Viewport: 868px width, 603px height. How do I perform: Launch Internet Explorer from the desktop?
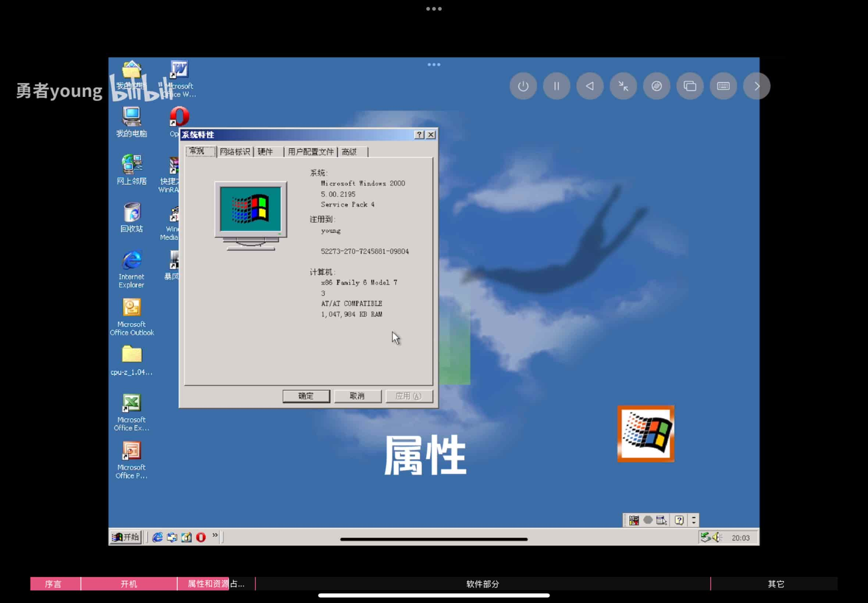(132, 269)
